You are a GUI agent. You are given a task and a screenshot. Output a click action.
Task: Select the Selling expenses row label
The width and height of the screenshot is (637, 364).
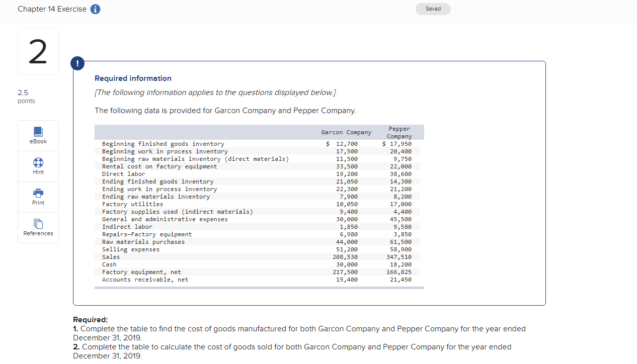point(131,249)
